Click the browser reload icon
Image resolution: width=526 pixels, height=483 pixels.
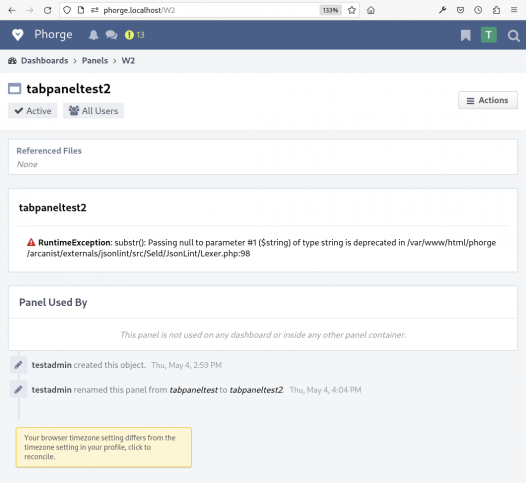pos(48,10)
